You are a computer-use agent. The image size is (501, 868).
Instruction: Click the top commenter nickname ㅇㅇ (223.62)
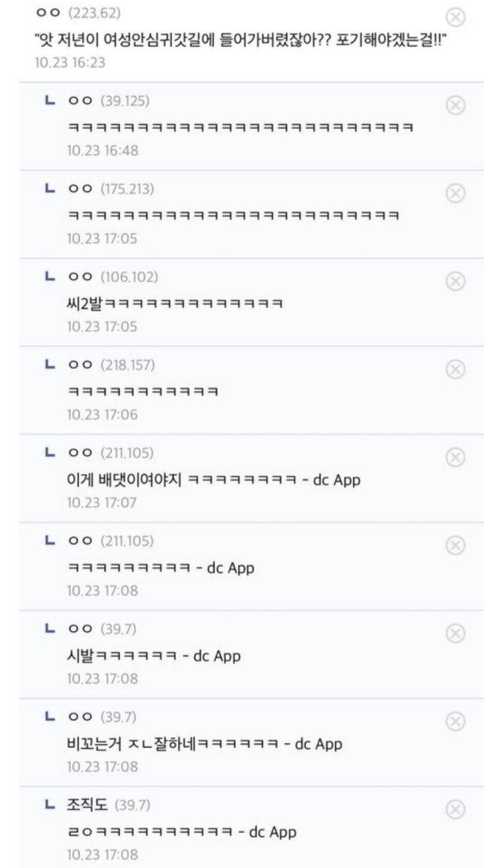(47, 13)
